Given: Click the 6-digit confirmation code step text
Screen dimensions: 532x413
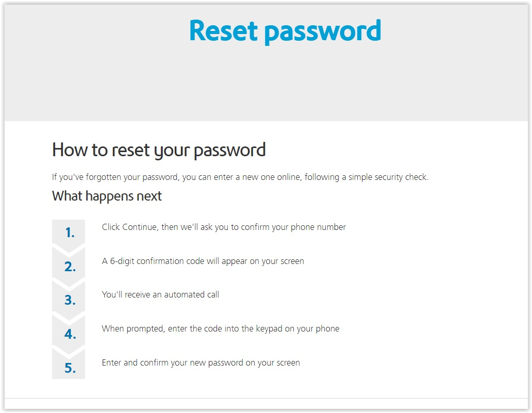Looking at the screenshot, I should 203,261.
